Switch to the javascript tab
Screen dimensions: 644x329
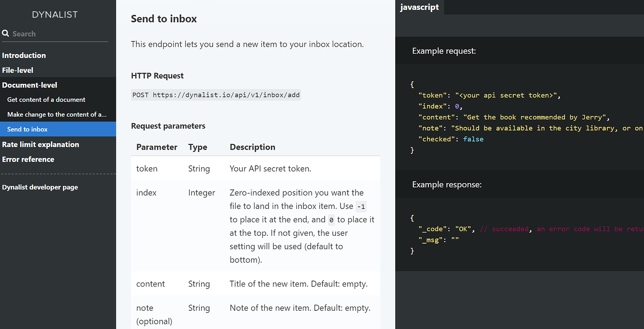point(419,7)
